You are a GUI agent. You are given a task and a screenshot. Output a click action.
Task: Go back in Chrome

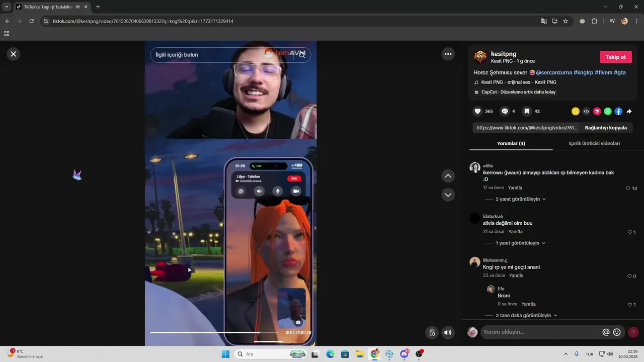[7, 21]
